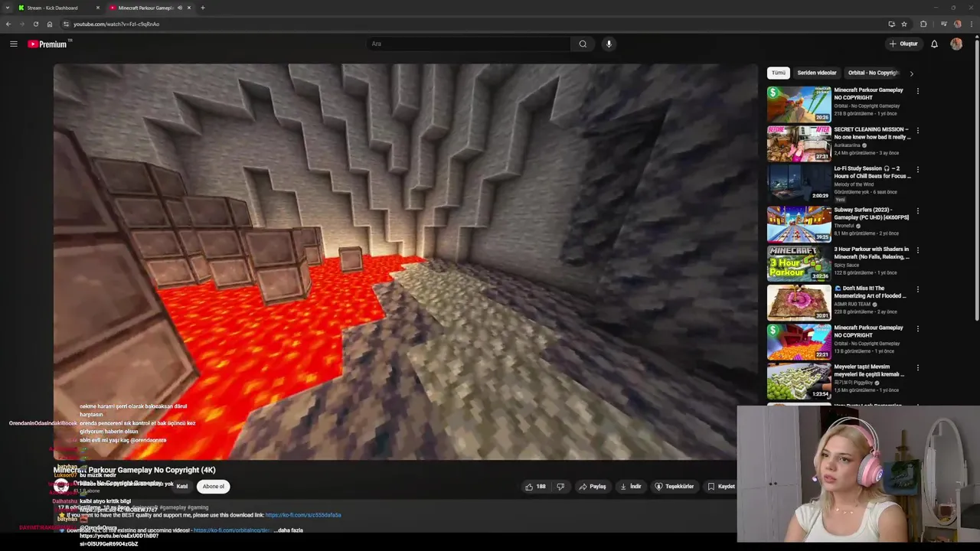The width and height of the screenshot is (980, 551).
Task: Open options for first Minecraft Parkour recommendation
Action: click(917, 91)
